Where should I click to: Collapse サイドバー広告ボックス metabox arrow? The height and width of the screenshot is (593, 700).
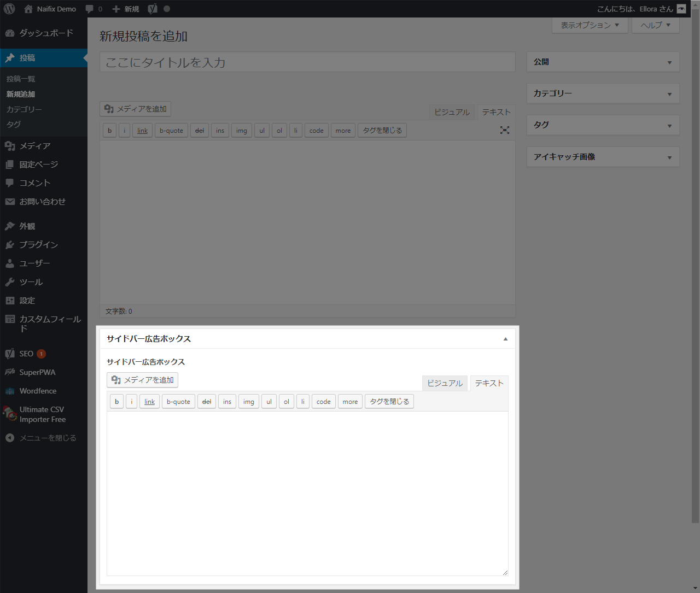point(505,339)
